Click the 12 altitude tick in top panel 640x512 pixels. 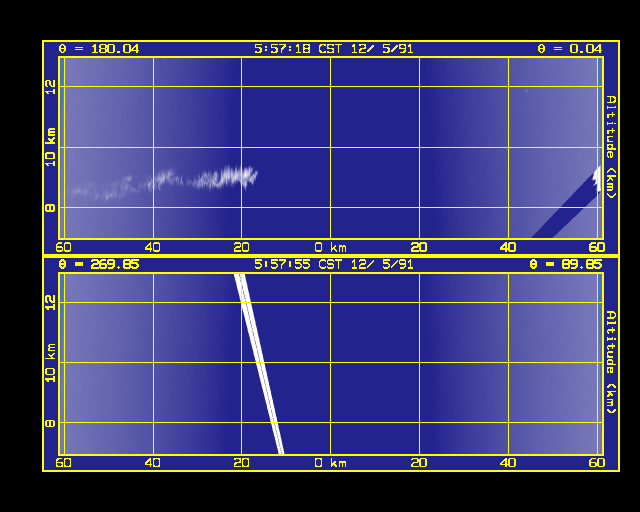[x=50, y=87]
